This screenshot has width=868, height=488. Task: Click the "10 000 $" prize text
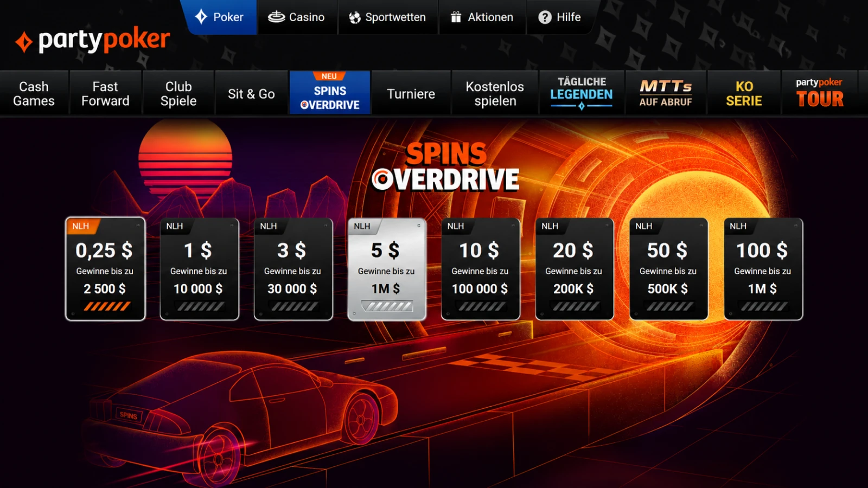tap(198, 289)
